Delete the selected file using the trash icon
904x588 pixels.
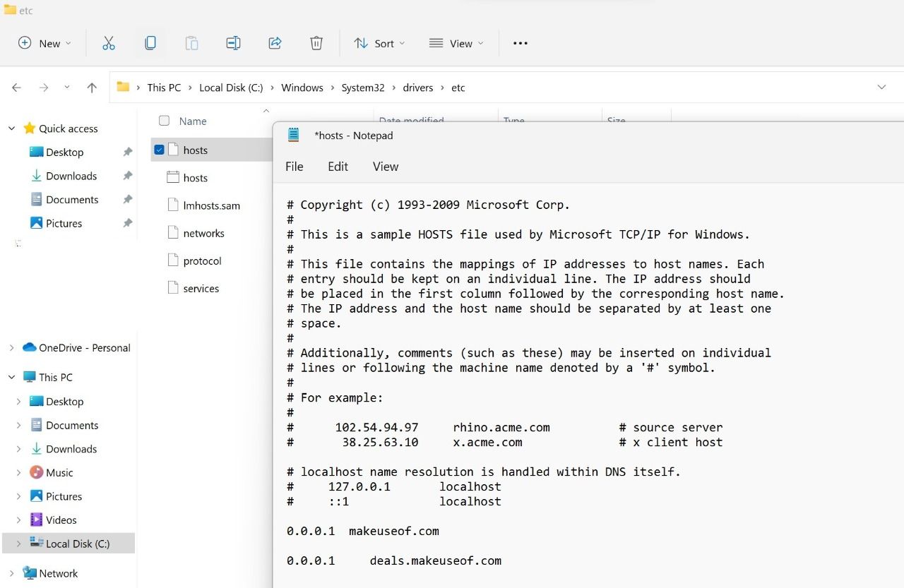[x=316, y=43]
